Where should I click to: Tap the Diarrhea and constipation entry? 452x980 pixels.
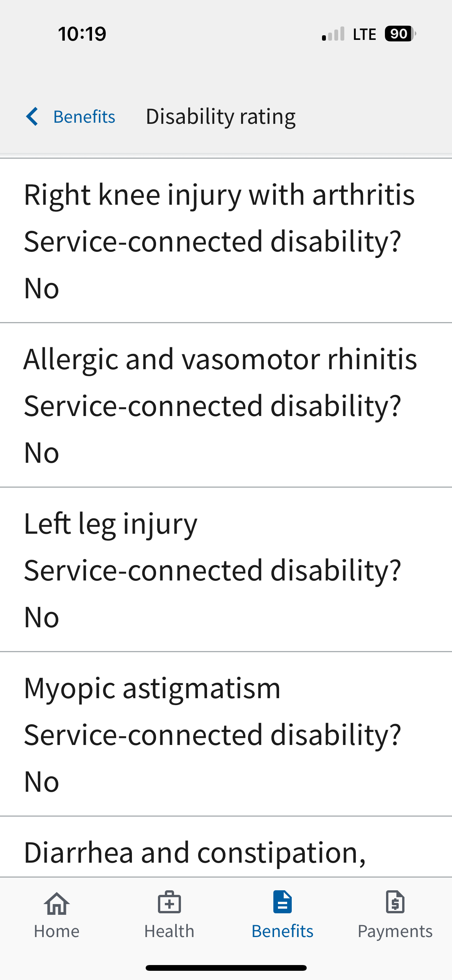coord(195,853)
